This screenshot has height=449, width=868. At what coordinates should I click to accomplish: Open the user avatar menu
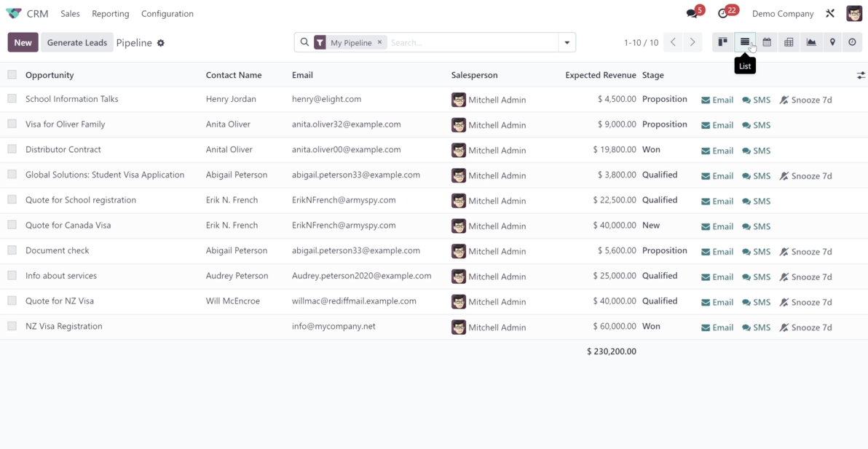point(854,14)
